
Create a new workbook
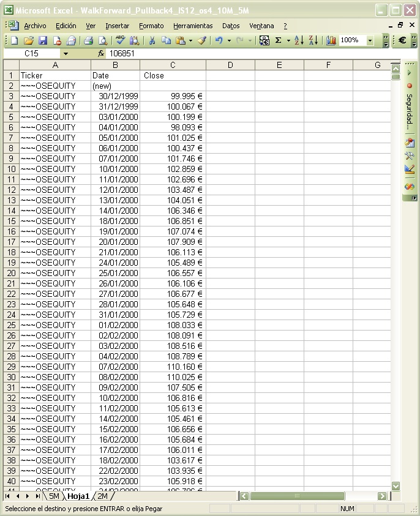pos(15,40)
